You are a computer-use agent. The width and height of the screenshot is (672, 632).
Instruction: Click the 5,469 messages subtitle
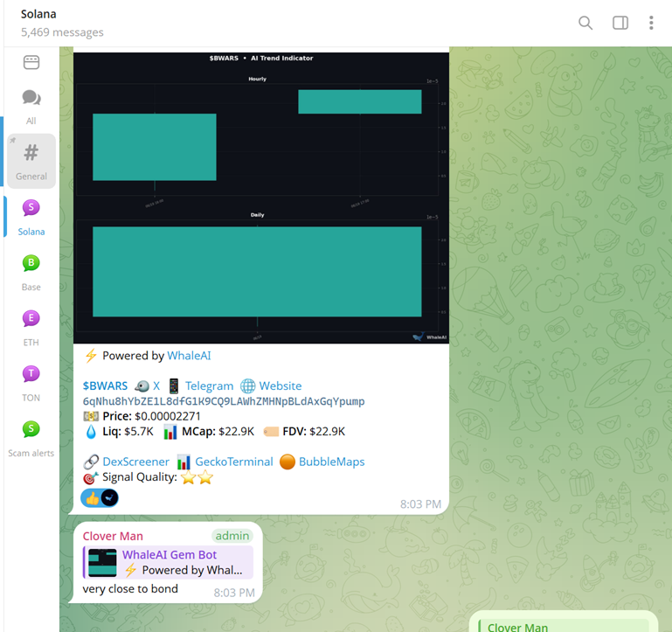coord(62,32)
